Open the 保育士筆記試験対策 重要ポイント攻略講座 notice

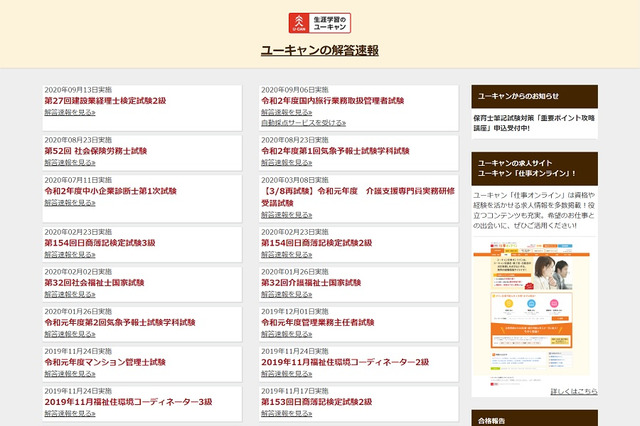coord(534,123)
